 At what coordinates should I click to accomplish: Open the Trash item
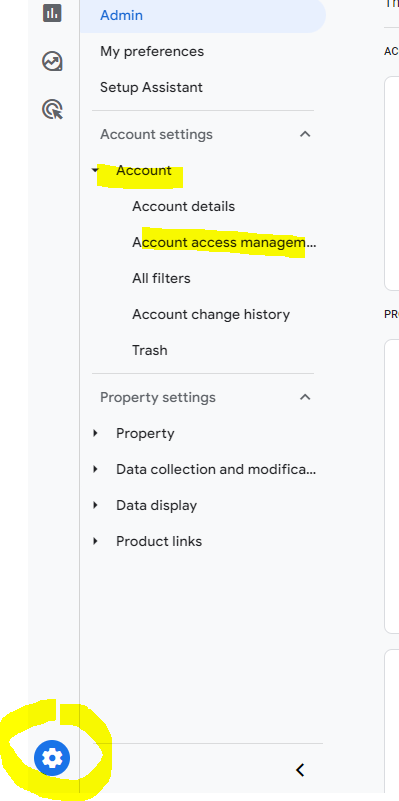pos(150,350)
